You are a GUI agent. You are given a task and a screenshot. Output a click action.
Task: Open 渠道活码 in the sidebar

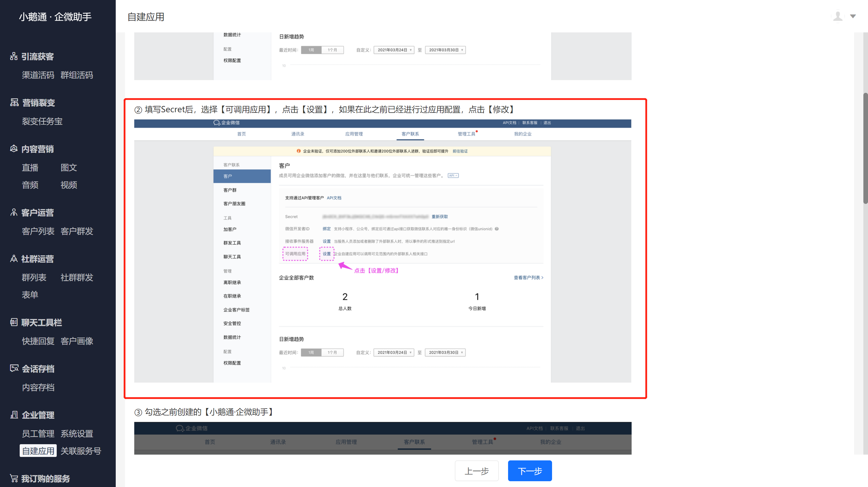point(38,75)
